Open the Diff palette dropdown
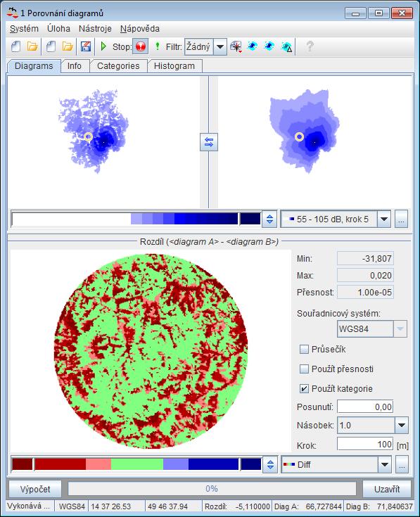Image resolution: width=420 pixels, height=517 pixels. click(x=384, y=464)
